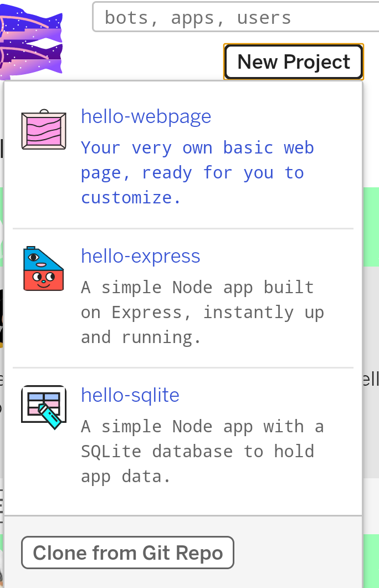The height and width of the screenshot is (588, 379).
Task: Click the hello-webpage picture frame icon
Action: 44,130
